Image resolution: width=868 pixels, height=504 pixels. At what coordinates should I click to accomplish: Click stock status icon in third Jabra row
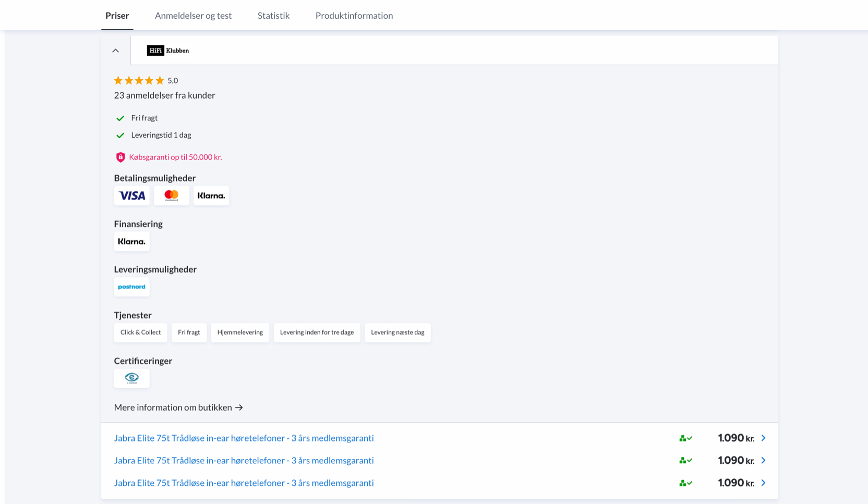click(686, 483)
